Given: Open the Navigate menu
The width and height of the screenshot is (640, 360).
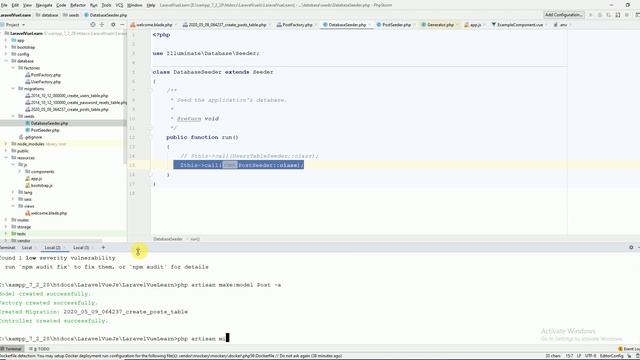Looking at the screenshot, I should [44, 5].
